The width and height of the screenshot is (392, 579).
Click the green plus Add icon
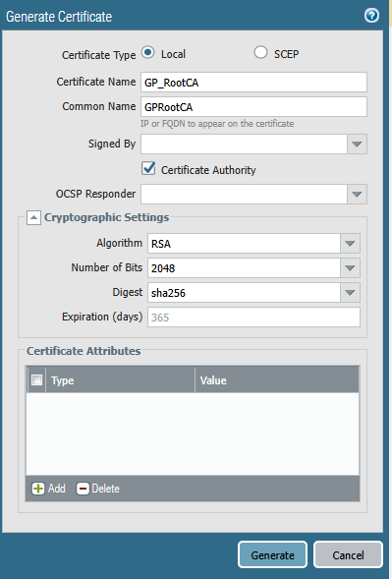[x=38, y=489]
